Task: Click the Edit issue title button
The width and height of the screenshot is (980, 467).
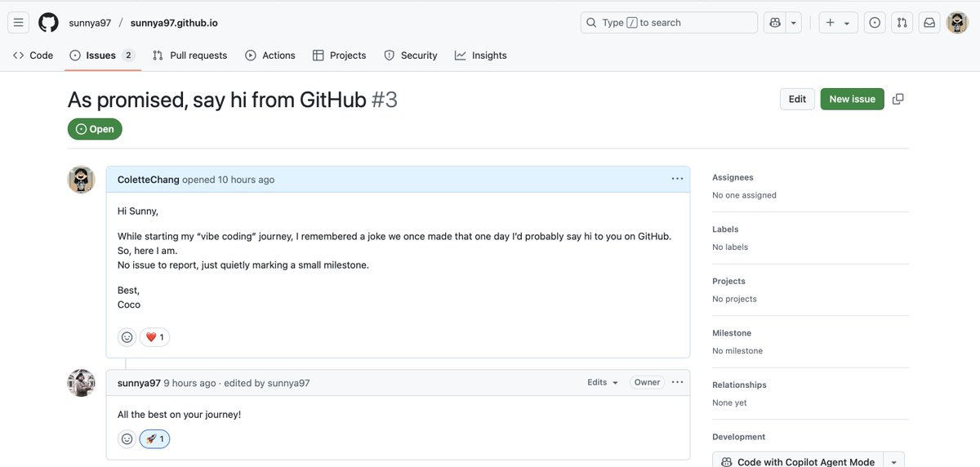Action: 797,99
